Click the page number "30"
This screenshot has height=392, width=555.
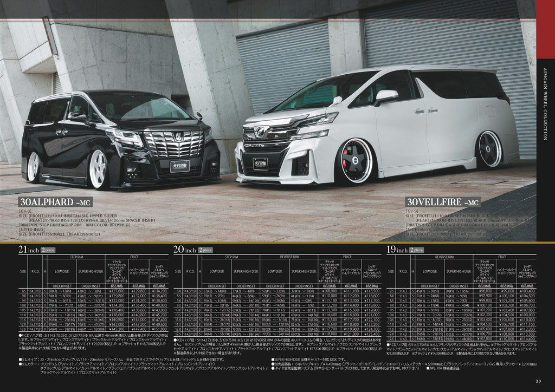(538, 381)
